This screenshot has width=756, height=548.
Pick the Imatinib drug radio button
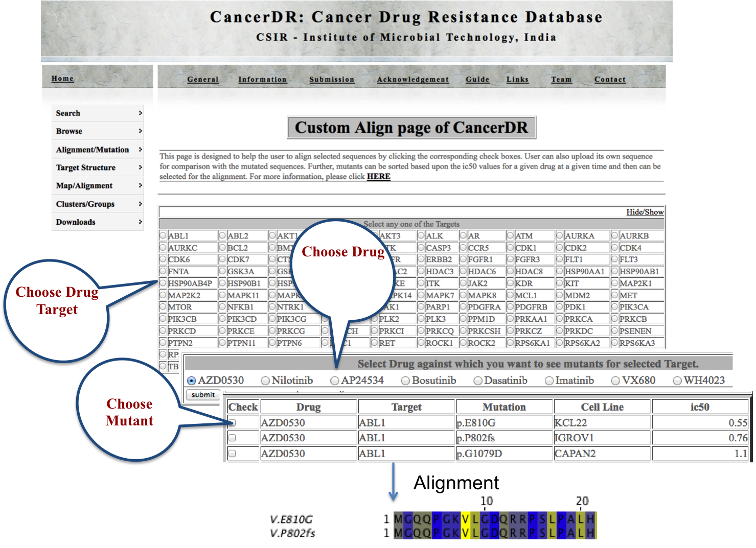(x=549, y=380)
